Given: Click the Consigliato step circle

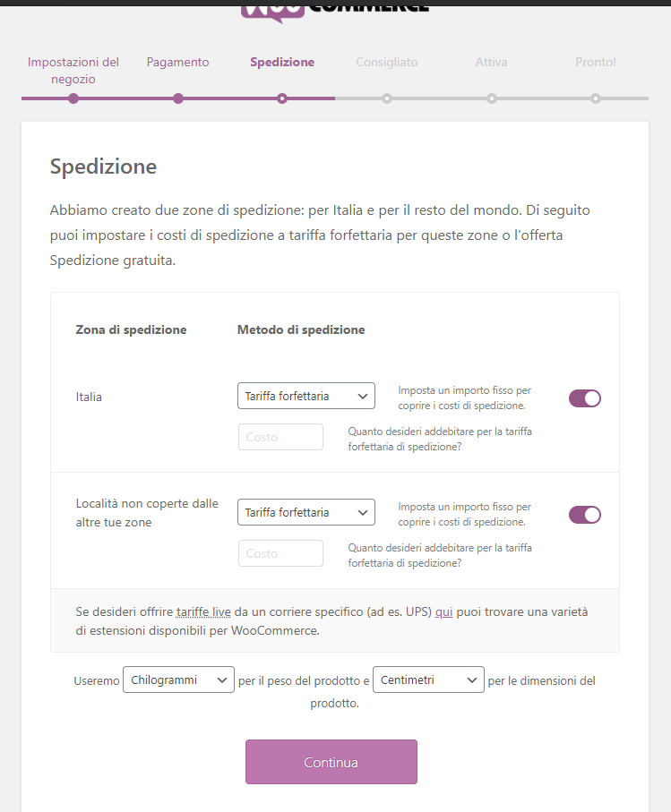Looking at the screenshot, I should 387,98.
